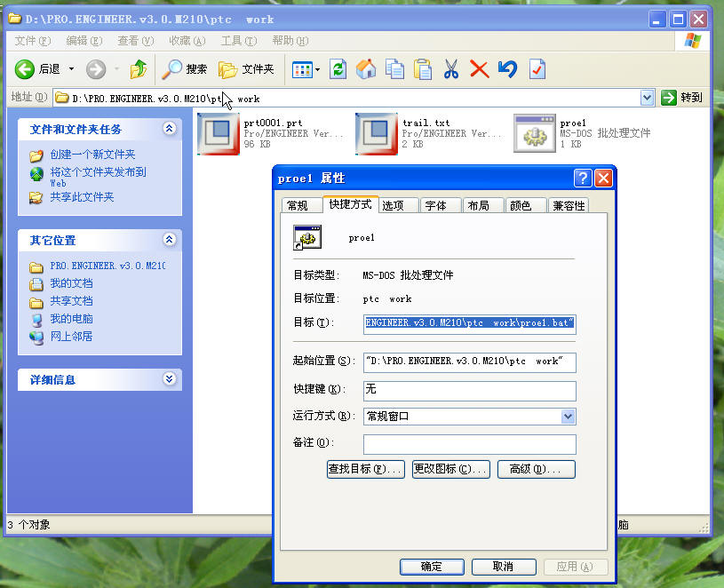Click the 查找目标 button
This screenshot has width=724, height=588.
coord(366,469)
